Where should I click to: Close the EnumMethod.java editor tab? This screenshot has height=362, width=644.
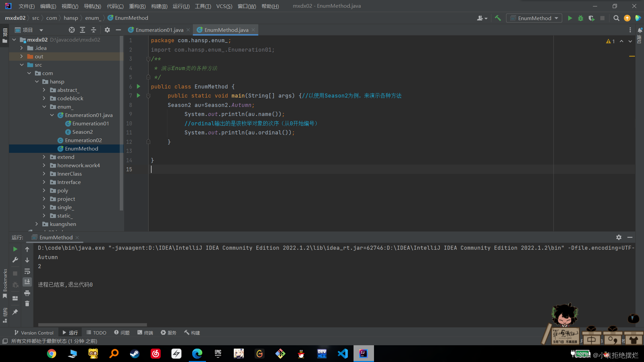click(x=253, y=30)
